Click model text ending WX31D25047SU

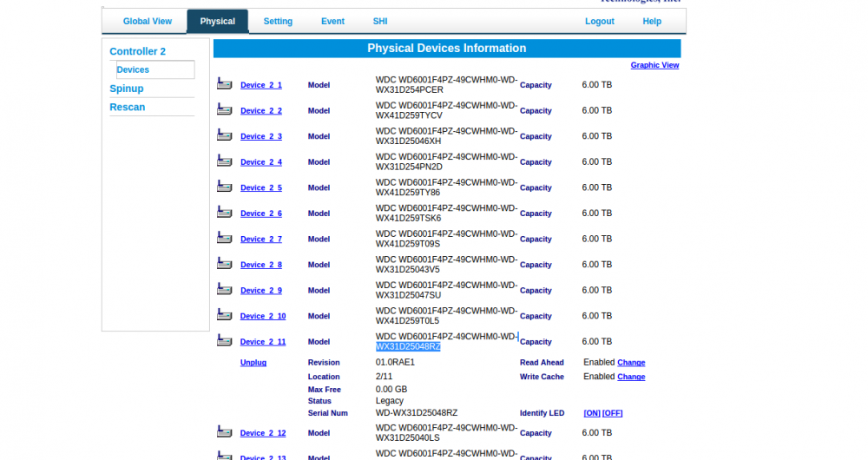point(446,290)
